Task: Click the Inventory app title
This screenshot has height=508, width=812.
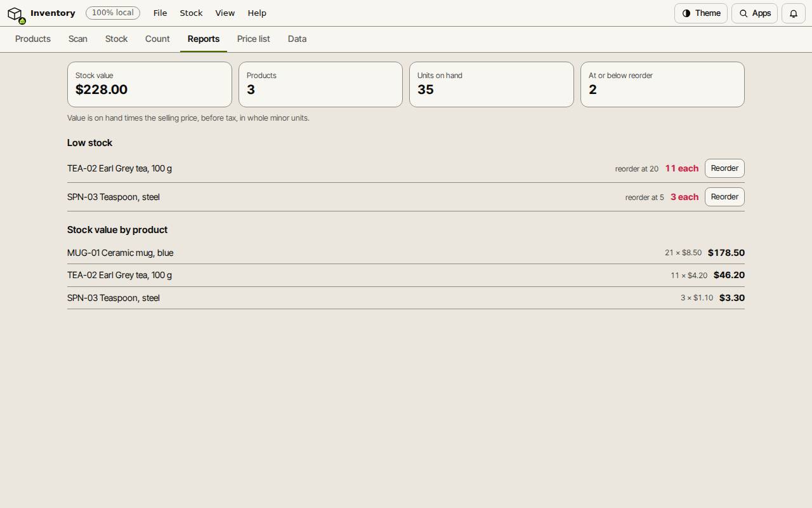Action: (x=53, y=13)
